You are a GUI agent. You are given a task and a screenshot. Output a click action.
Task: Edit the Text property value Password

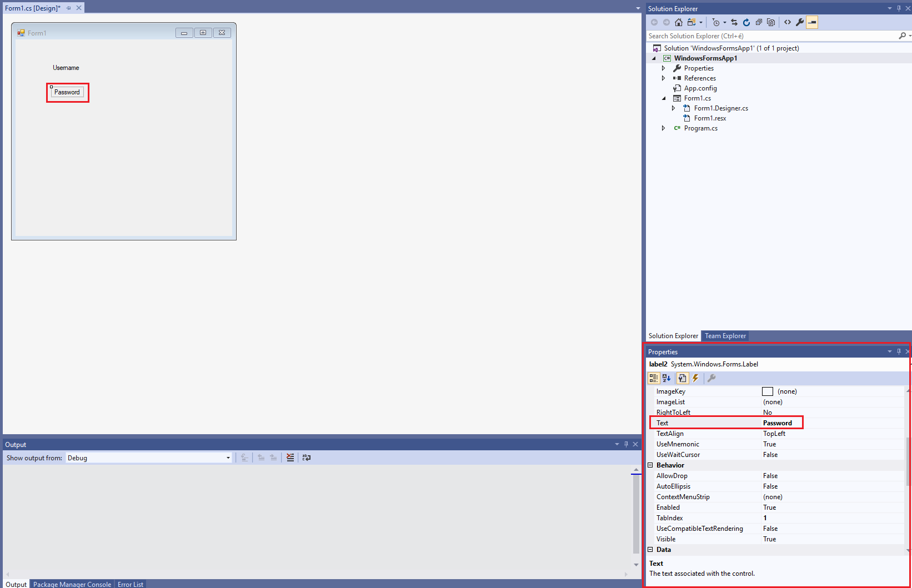pos(778,423)
